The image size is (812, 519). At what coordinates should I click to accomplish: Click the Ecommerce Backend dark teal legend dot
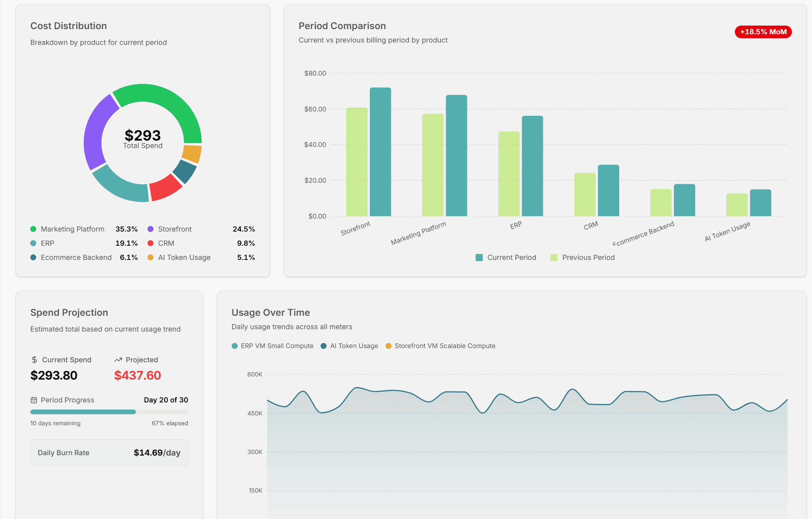[x=33, y=258]
